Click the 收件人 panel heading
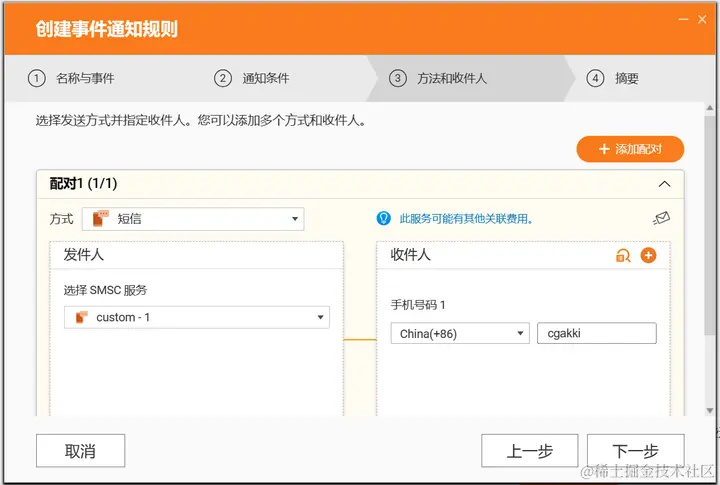720x485 pixels. (411, 254)
